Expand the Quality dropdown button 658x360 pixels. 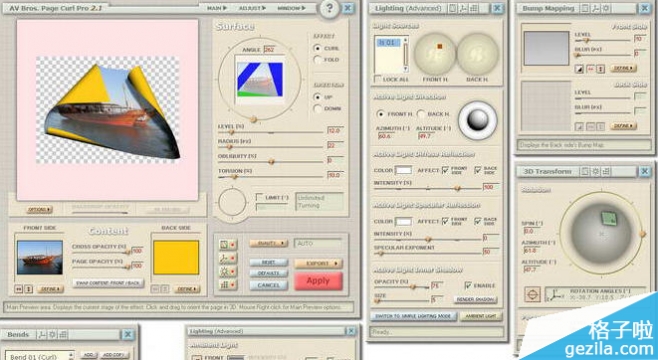point(269,243)
